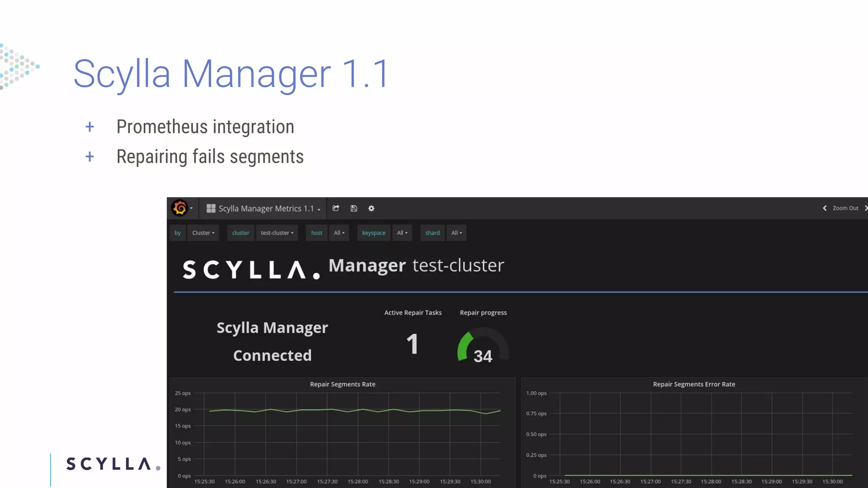Click the 'by' variable label
The image size is (868, 488).
coord(178,233)
